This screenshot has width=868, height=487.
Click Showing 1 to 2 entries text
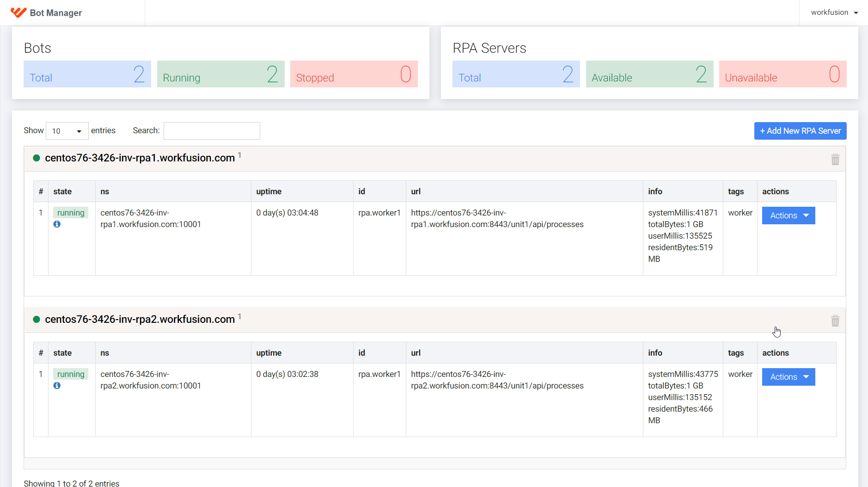[72, 483]
